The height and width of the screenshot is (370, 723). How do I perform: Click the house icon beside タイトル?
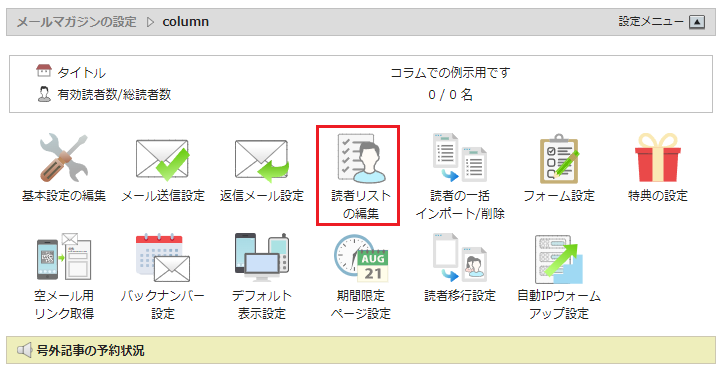(44, 71)
